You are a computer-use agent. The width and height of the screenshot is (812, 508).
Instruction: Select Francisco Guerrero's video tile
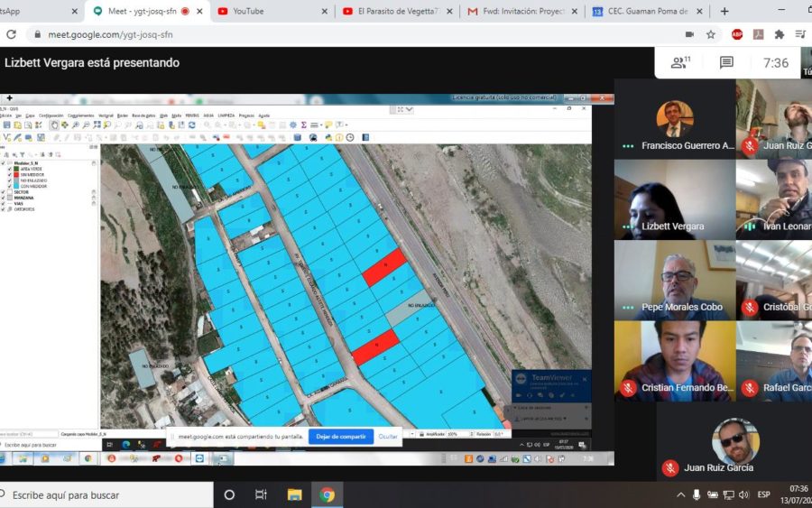[x=675, y=120]
